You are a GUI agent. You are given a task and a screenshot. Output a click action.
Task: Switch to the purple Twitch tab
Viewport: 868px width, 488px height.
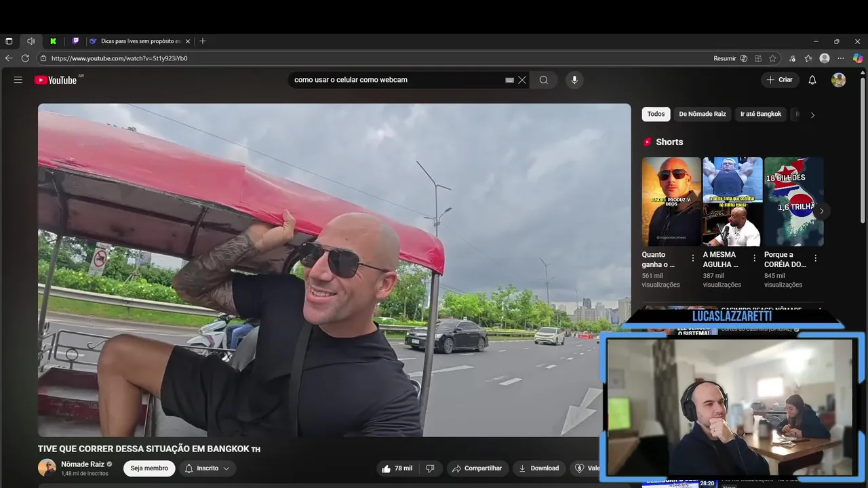click(76, 41)
